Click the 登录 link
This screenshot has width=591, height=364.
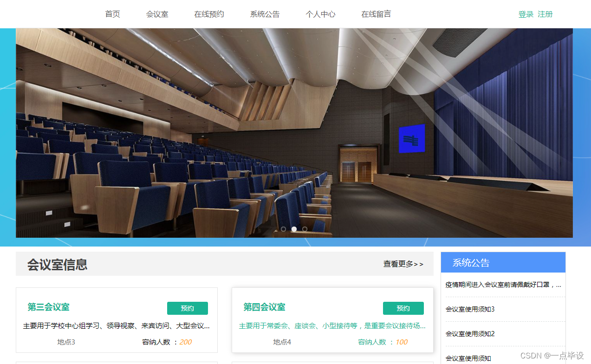point(525,14)
